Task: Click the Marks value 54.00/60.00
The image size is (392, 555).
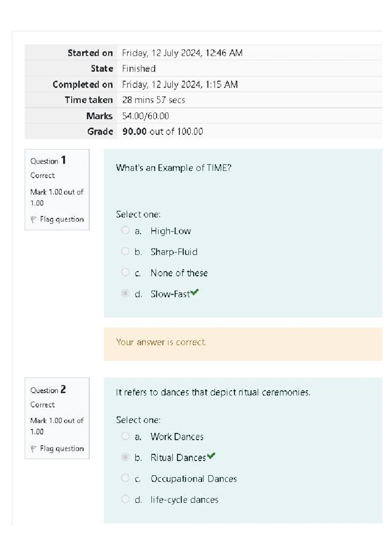Action: (x=145, y=116)
